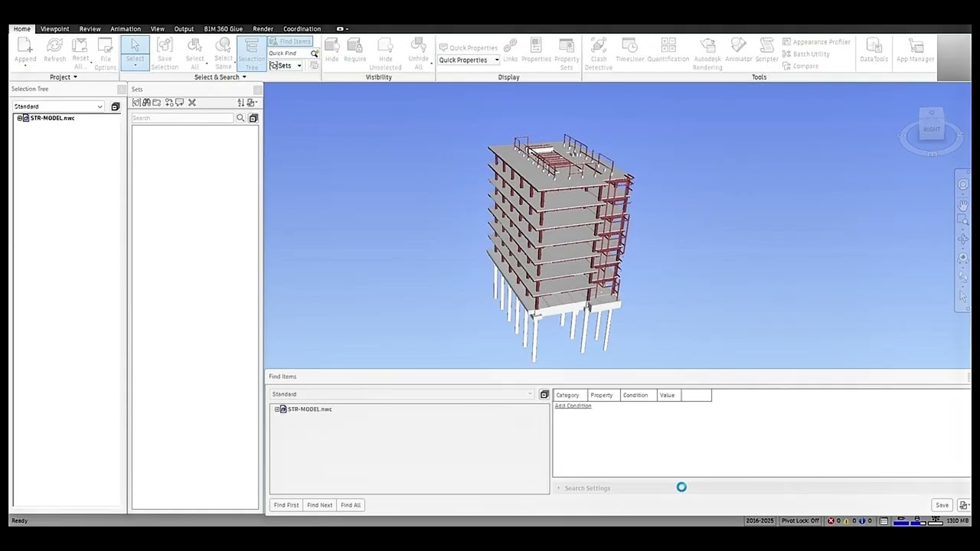Close the Selection Tree panel
Screen dimensions: 980x551
121,90
